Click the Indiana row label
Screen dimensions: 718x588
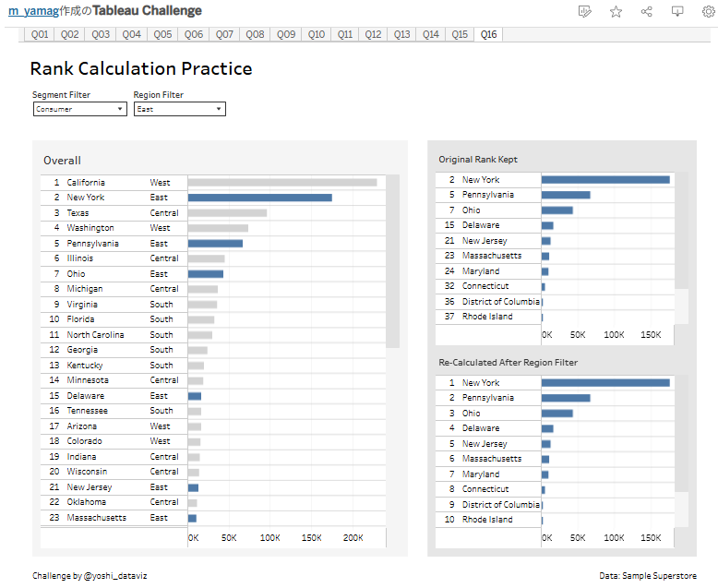coord(81,457)
